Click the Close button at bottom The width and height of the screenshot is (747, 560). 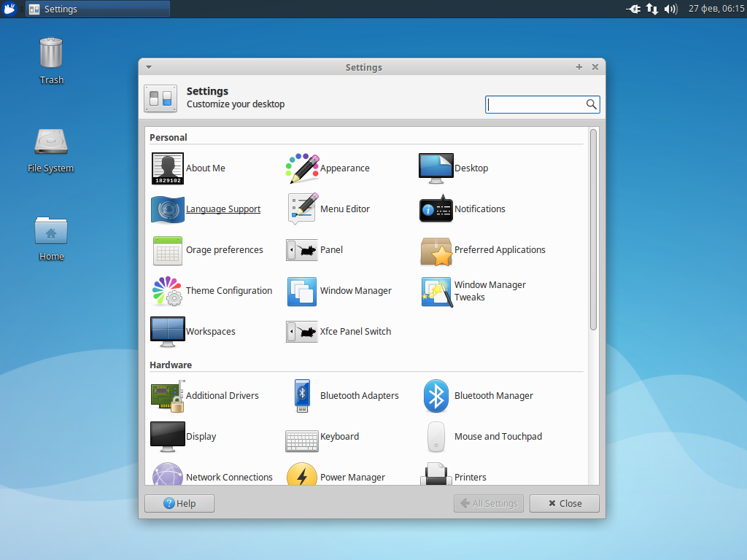565,503
